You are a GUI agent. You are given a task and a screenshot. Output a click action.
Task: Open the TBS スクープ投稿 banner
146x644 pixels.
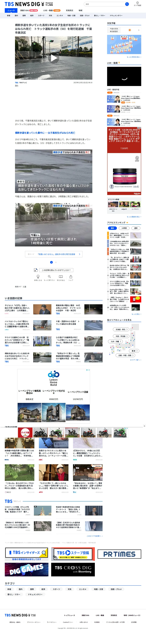coord(73,554)
